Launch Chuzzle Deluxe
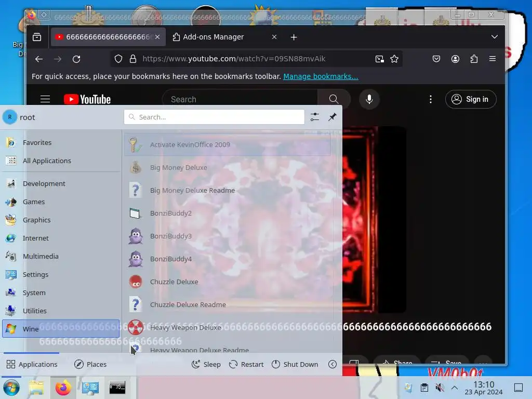This screenshot has width=532, height=399. click(228, 282)
